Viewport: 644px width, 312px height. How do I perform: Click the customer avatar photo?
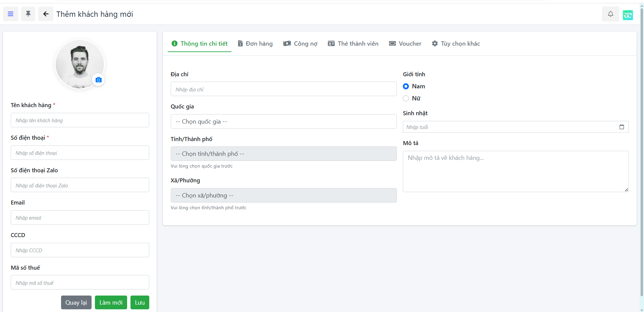pyautogui.click(x=79, y=64)
